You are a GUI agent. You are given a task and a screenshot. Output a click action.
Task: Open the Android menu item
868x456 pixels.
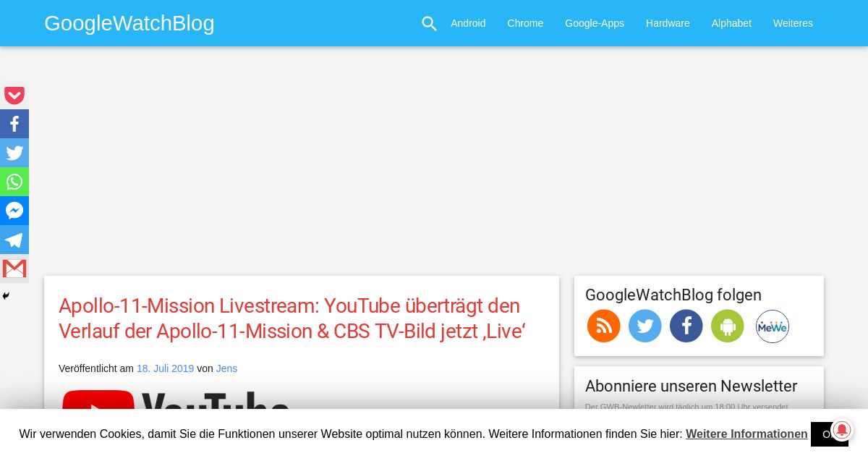pyautogui.click(x=468, y=23)
